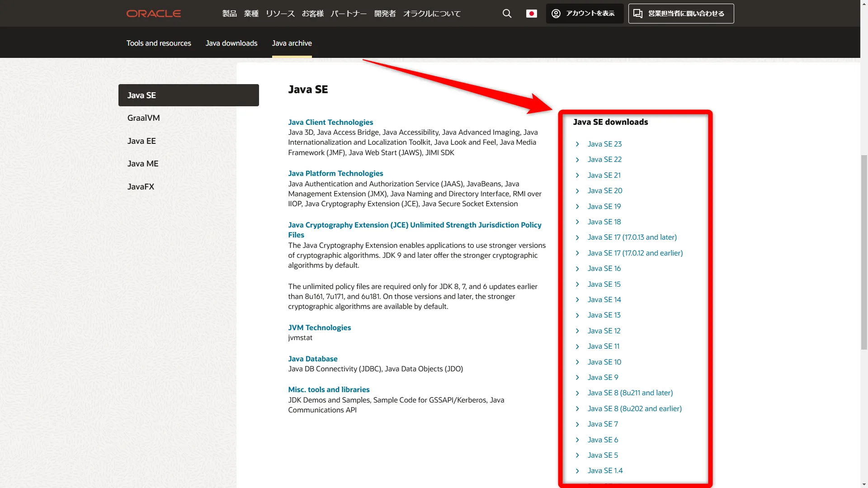Click the Java SE 22 download link
The width and height of the screenshot is (868, 488).
pos(604,159)
